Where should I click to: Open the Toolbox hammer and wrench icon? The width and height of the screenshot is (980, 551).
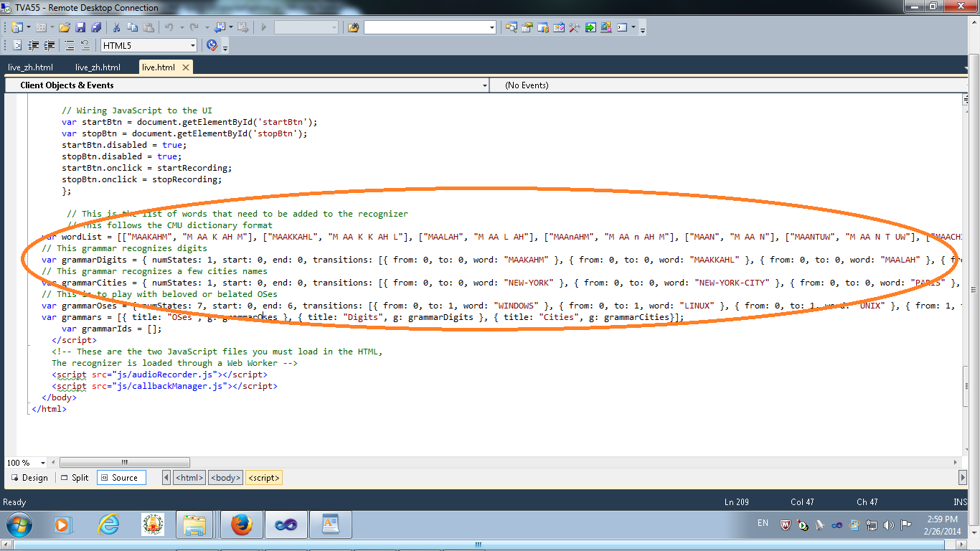point(574,27)
